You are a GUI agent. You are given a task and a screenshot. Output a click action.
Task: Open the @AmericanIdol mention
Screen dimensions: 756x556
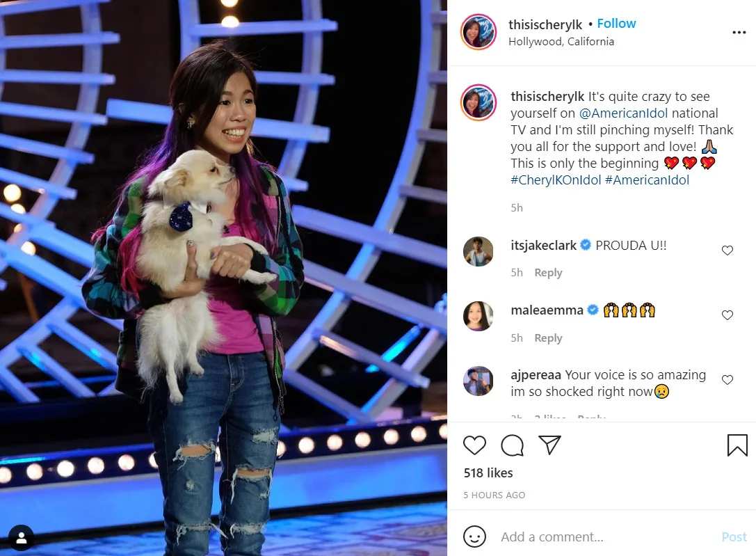pyautogui.click(x=623, y=113)
